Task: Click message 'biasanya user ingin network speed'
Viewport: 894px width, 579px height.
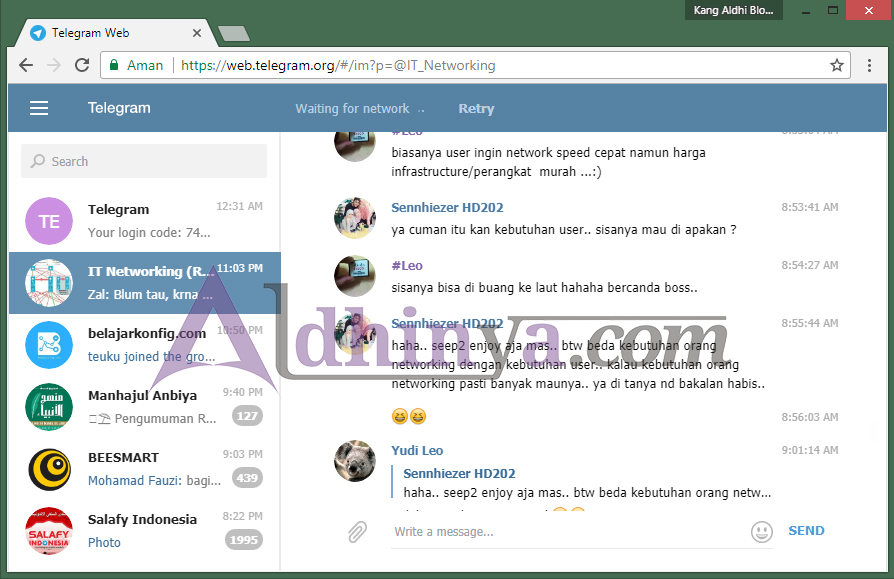Action: 548,162
